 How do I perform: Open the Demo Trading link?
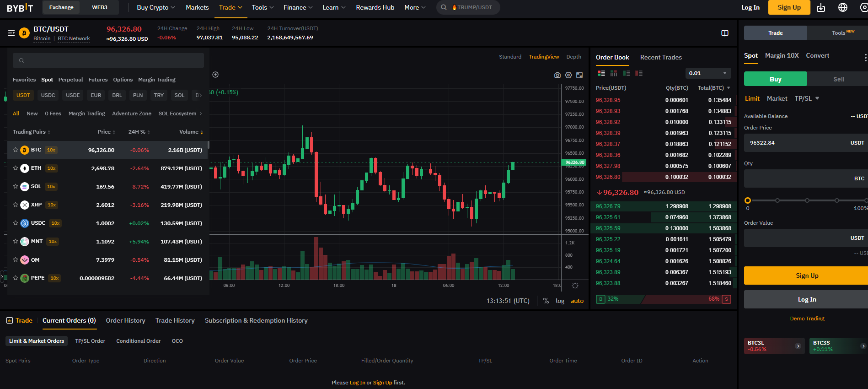tap(807, 319)
